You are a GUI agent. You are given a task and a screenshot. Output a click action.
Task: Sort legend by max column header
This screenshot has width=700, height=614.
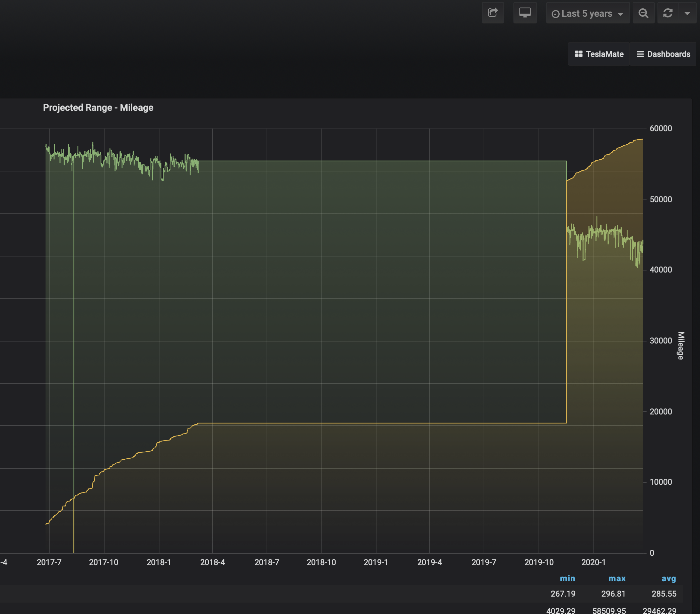617,579
